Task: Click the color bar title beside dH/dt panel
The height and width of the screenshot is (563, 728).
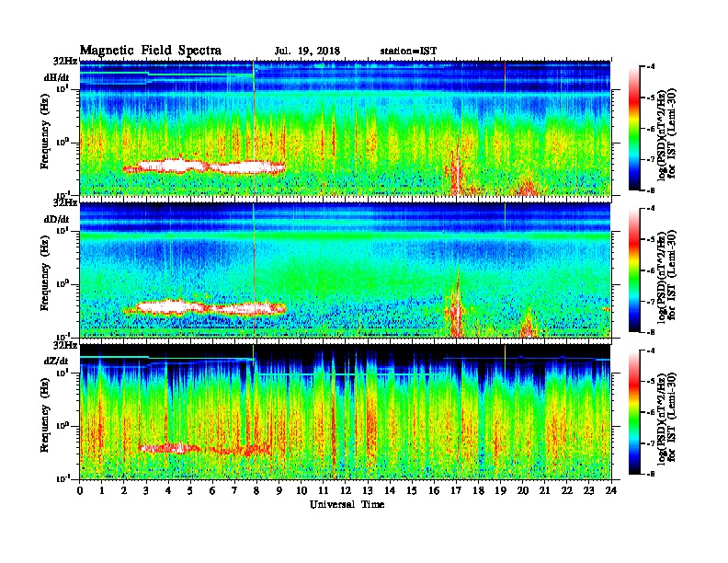Action: [667, 134]
